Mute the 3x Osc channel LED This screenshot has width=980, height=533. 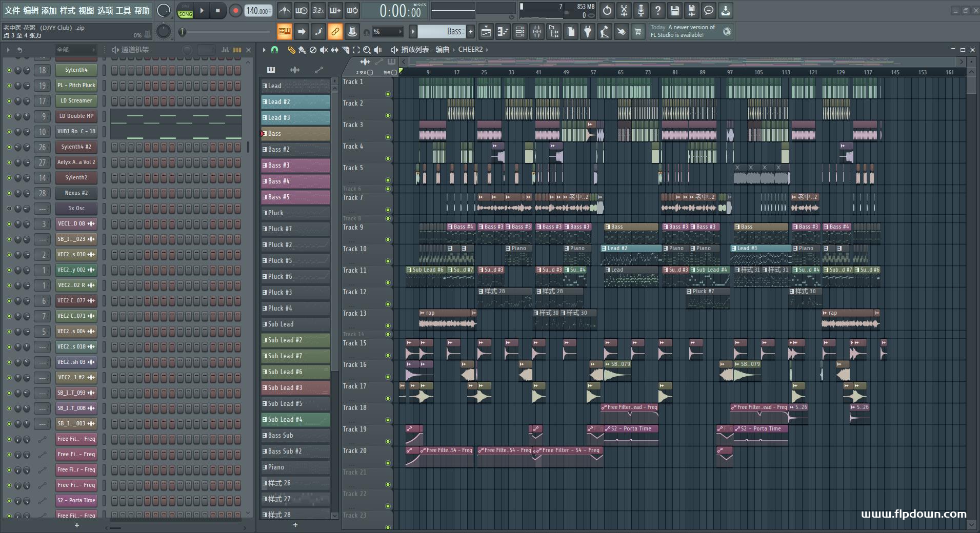pos(9,209)
